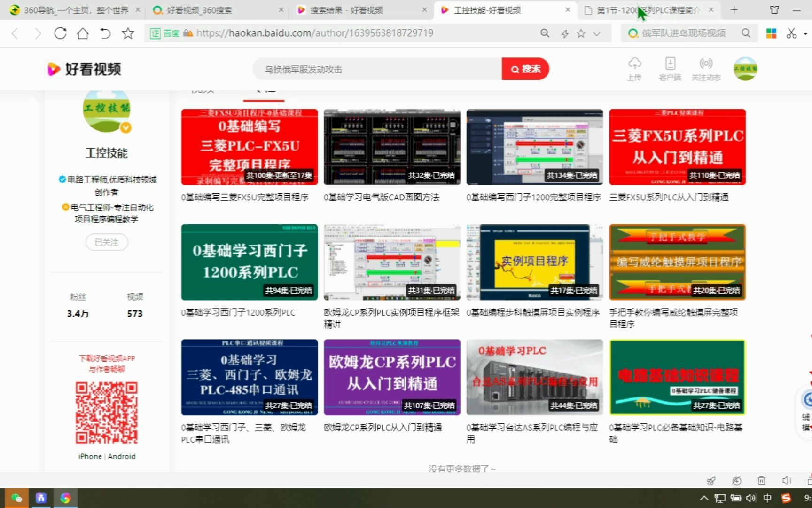Switch to the 360导航 tab
Screen dimensions: 812x508
75,10
